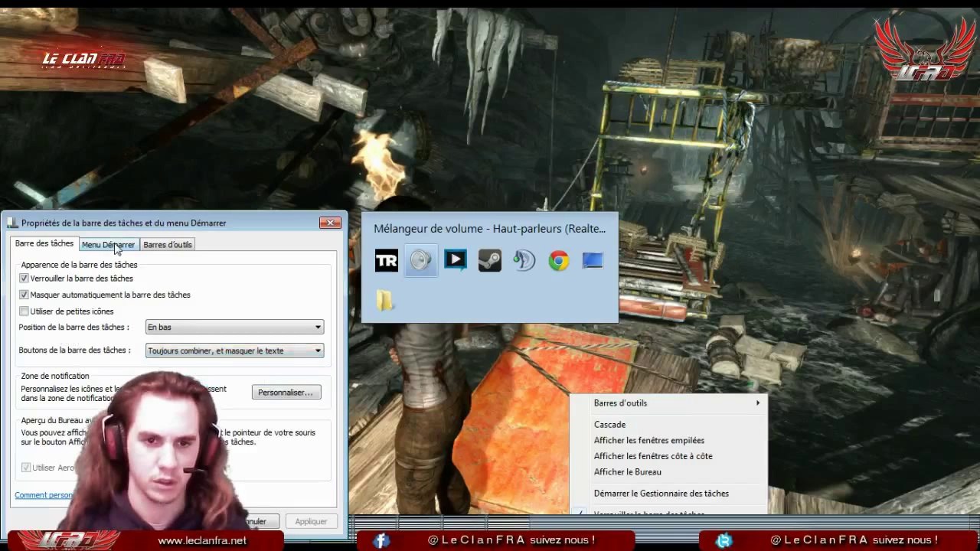Screen dimensions: 980x551
Task: Click the Zone de notification label
Action: coord(55,376)
